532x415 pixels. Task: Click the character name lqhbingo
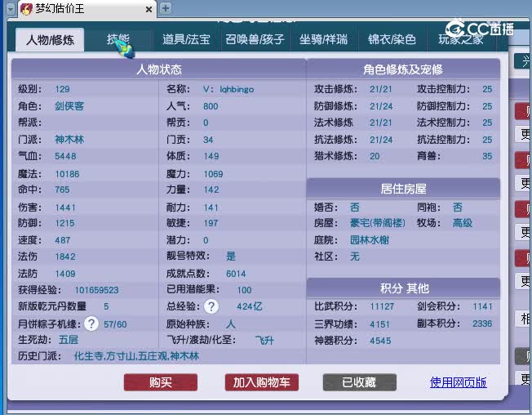237,89
